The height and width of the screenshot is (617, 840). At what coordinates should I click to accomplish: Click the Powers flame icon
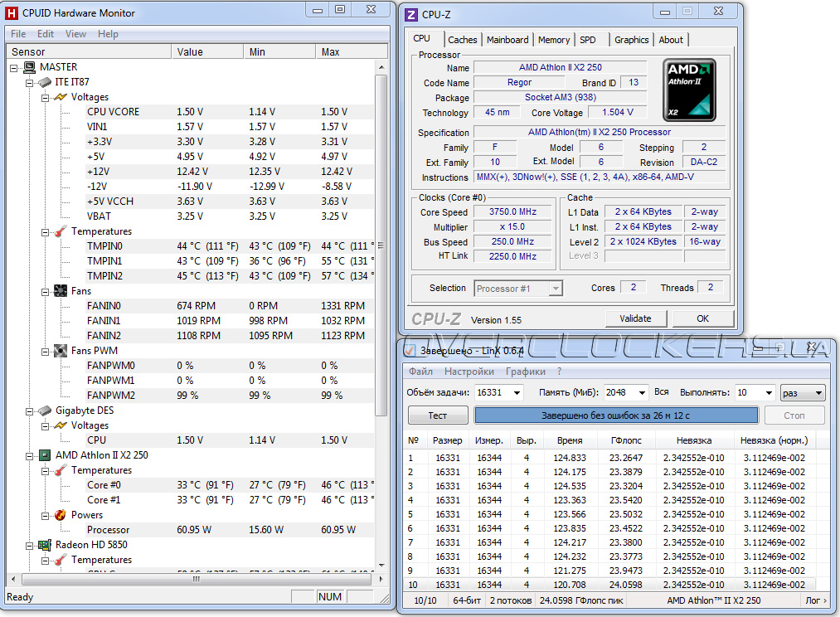click(61, 515)
